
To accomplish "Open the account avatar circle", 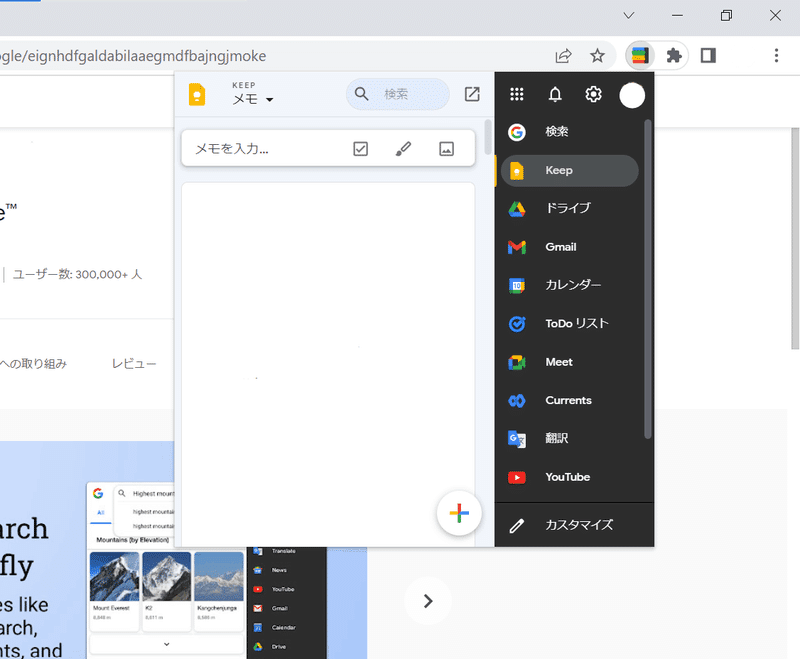I will point(632,95).
